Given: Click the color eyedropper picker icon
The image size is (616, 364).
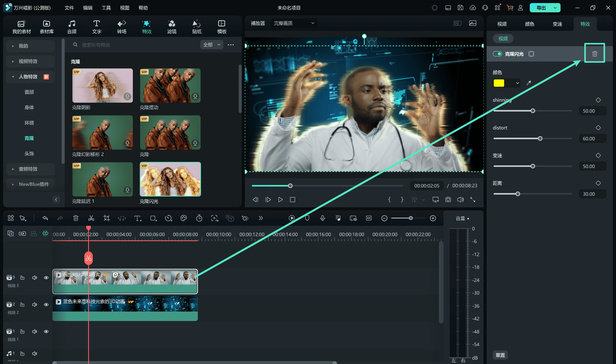Looking at the screenshot, I should pyautogui.click(x=529, y=83).
